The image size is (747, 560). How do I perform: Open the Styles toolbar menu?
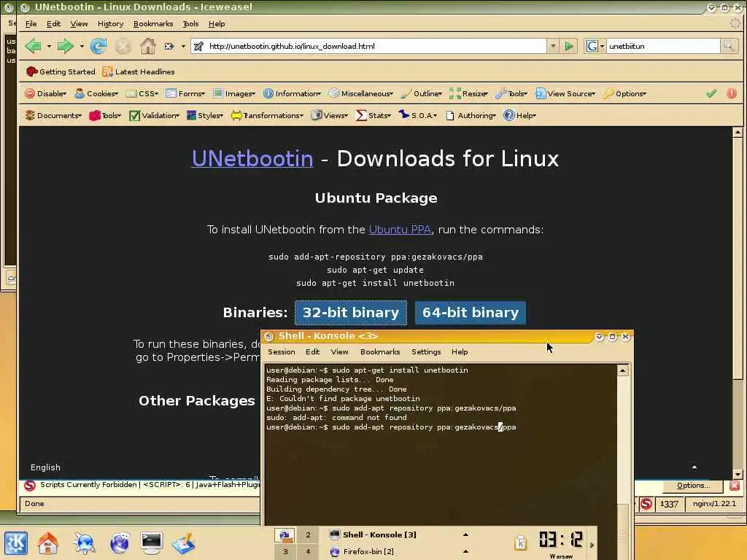click(205, 115)
